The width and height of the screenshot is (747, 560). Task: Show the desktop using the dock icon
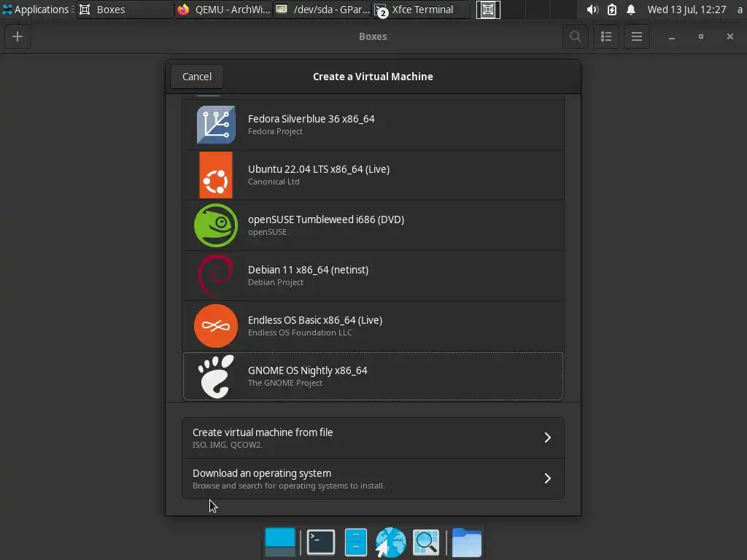coord(280,542)
